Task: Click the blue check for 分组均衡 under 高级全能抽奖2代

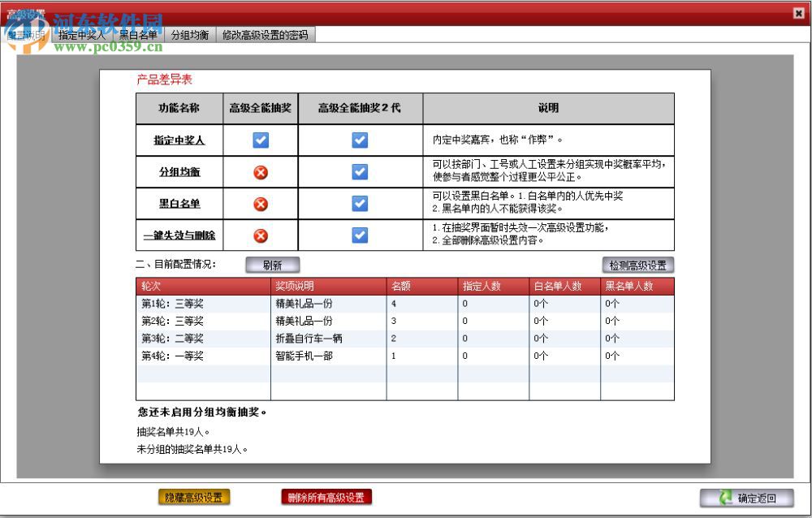Action: coord(360,171)
